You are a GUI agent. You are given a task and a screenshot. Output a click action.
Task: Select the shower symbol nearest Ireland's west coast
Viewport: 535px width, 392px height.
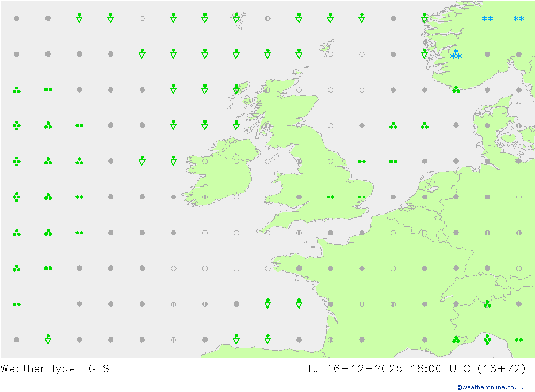[173, 160]
